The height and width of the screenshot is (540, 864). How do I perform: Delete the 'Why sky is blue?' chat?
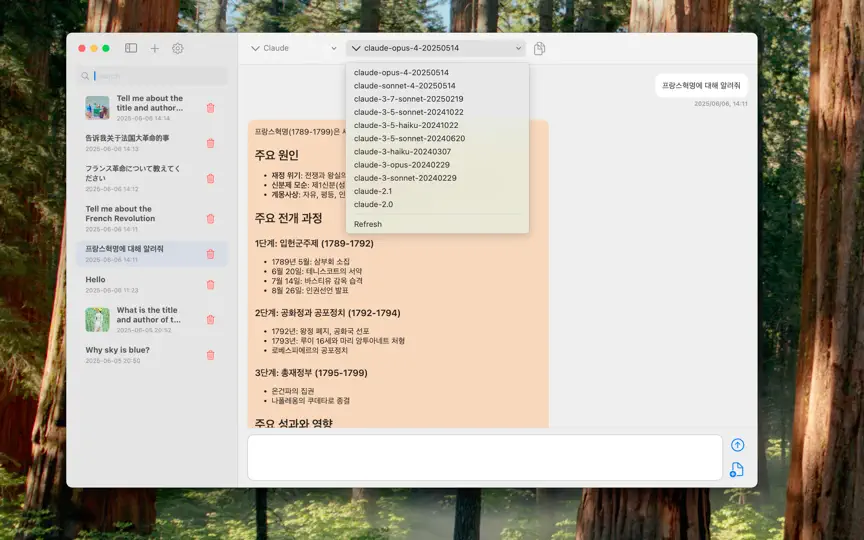[210, 355]
